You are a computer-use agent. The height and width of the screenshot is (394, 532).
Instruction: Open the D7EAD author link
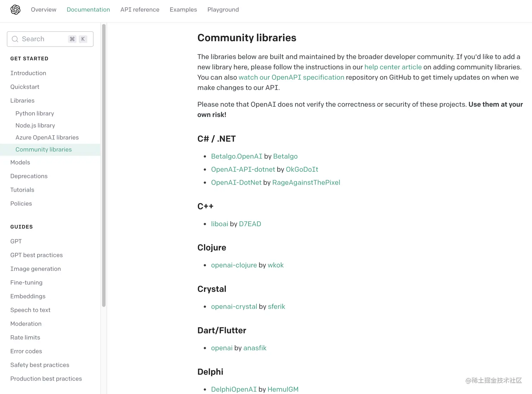tap(250, 224)
